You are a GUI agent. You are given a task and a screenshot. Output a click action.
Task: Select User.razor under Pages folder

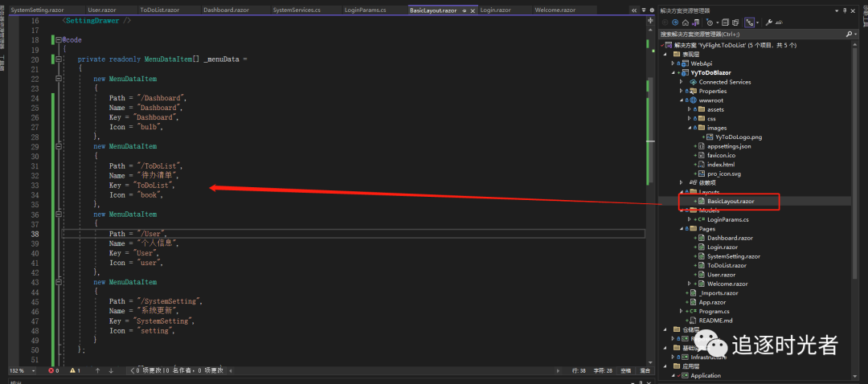tap(721, 275)
